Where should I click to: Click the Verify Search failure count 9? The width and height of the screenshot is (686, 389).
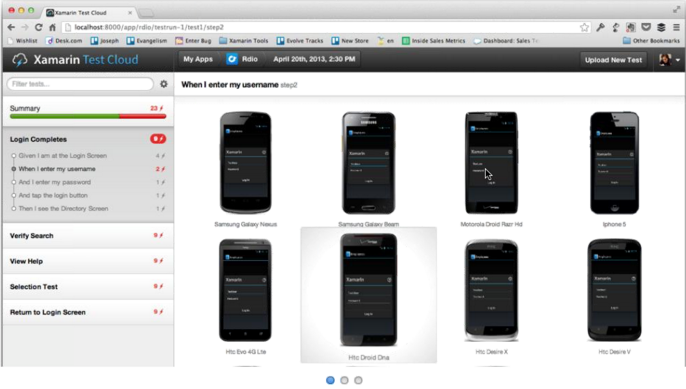[158, 235]
